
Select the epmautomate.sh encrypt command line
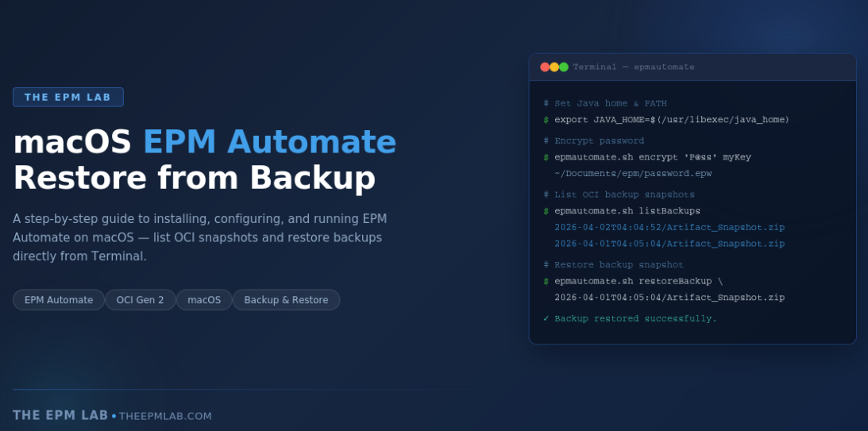(x=652, y=157)
